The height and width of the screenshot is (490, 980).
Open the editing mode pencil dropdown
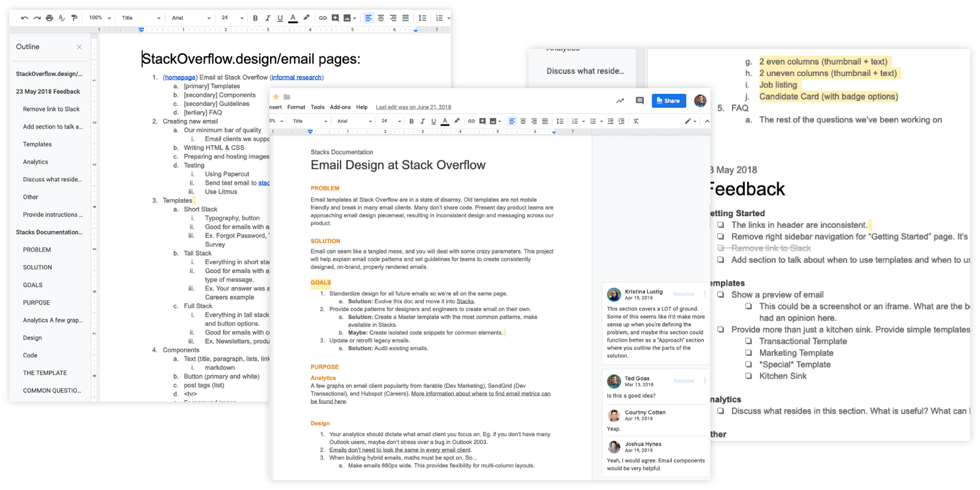coord(692,121)
